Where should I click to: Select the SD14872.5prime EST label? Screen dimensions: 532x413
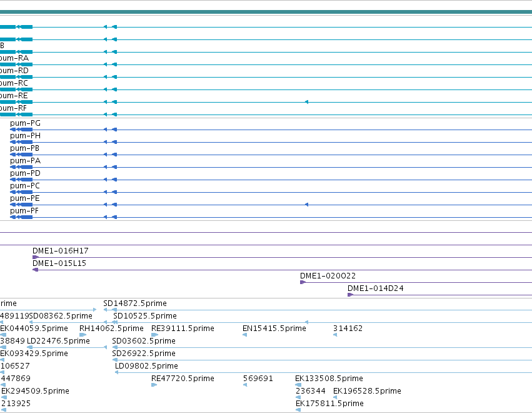[135, 303]
